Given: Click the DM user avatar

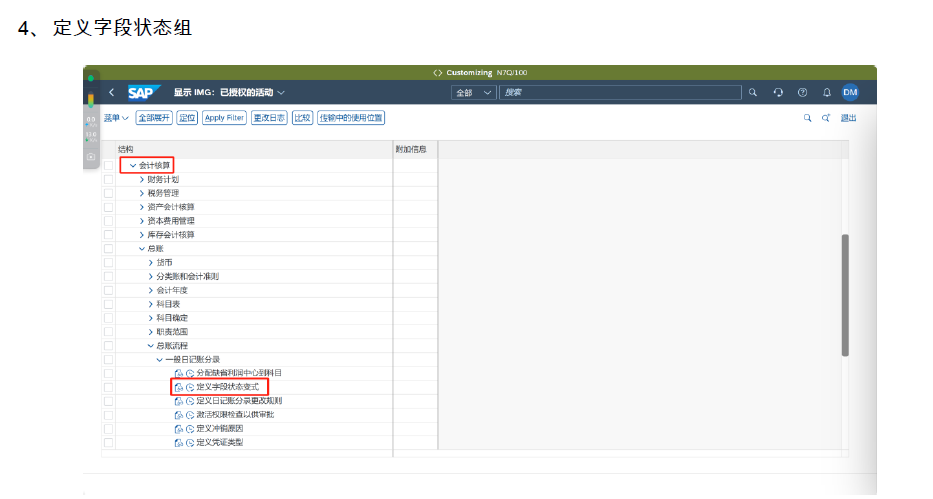Looking at the screenshot, I should pos(850,92).
